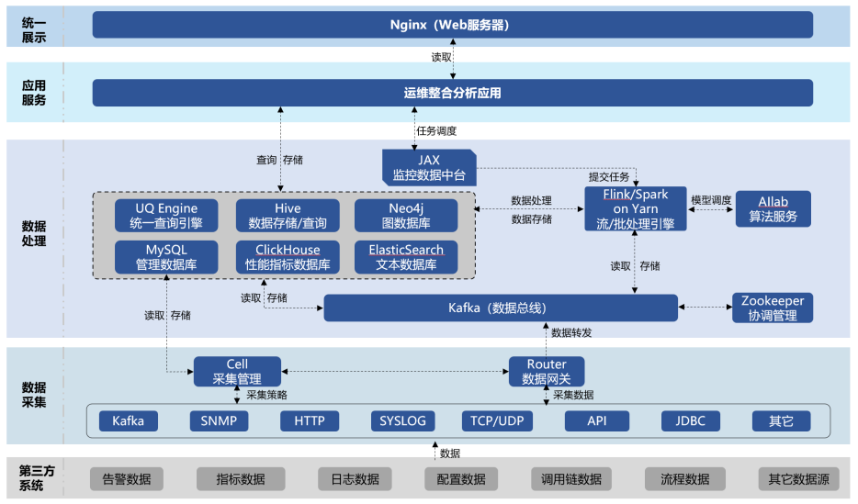Select the TCP/UDP collector box
This screenshot has height=504, width=858.
coord(497,421)
